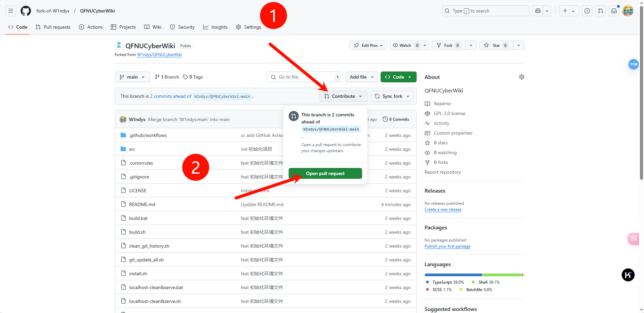Switch to the Code tab
Image resolution: width=644 pixels, height=313 pixels.
tap(18, 27)
